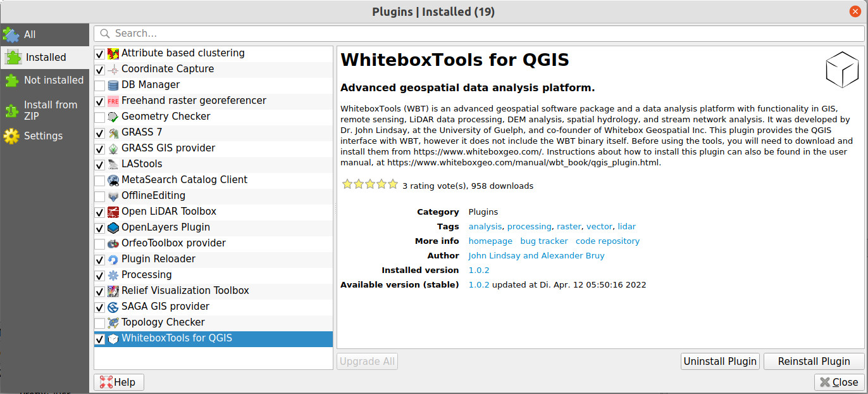Viewport: 868px width, 394px height.
Task: Select the GRASS 7 plugin row
Action: click(x=213, y=133)
